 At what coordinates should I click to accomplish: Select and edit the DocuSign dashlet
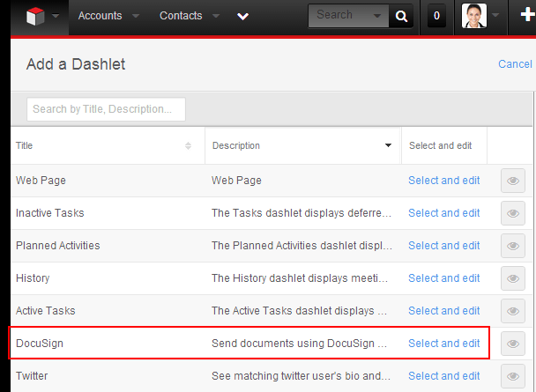[x=444, y=344]
